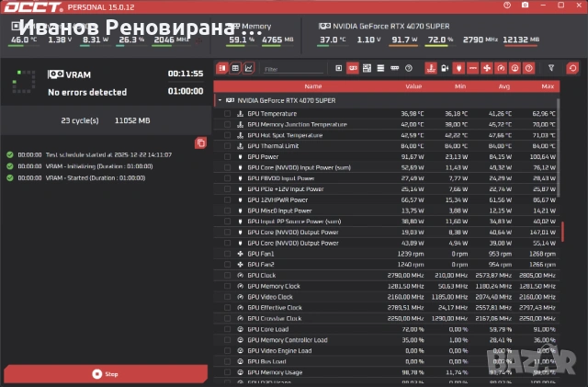The width and height of the screenshot is (588, 387).
Task: Check the GPU Temperature checkbox
Action: [x=227, y=114]
